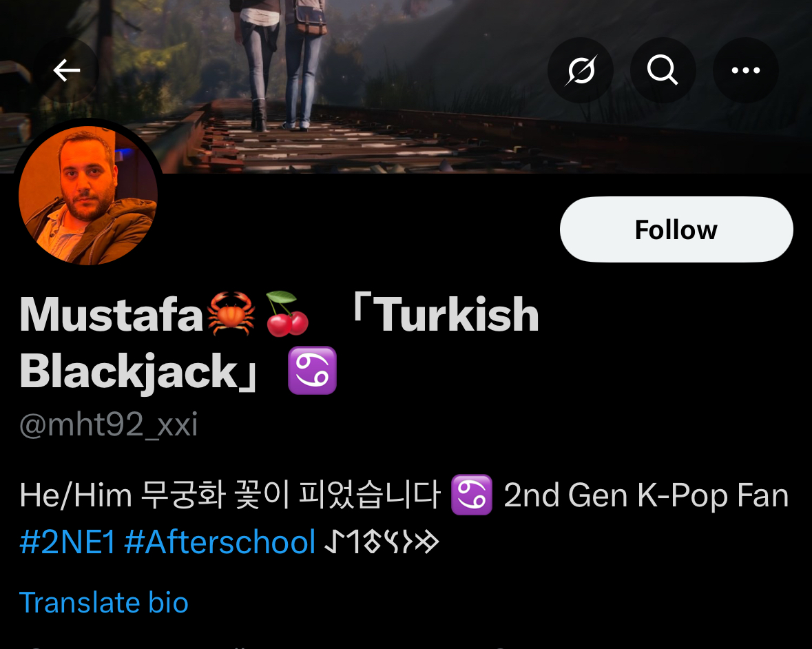812x649 pixels.
Task: View Mustafa's round profile picture
Action: click(88, 195)
